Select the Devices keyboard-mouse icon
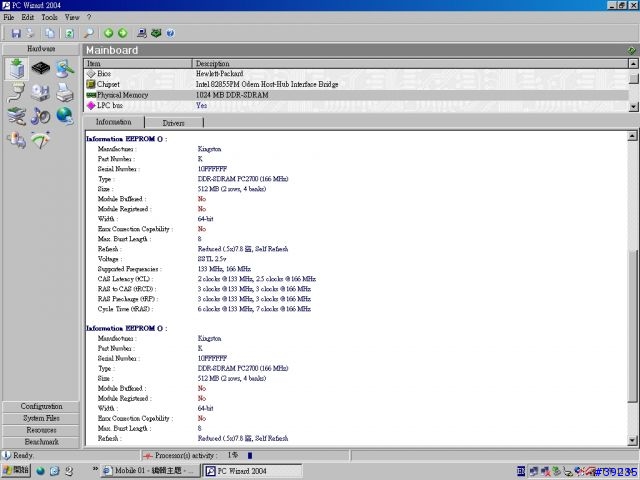Viewport: 640px width, 480px height. [x=17, y=116]
